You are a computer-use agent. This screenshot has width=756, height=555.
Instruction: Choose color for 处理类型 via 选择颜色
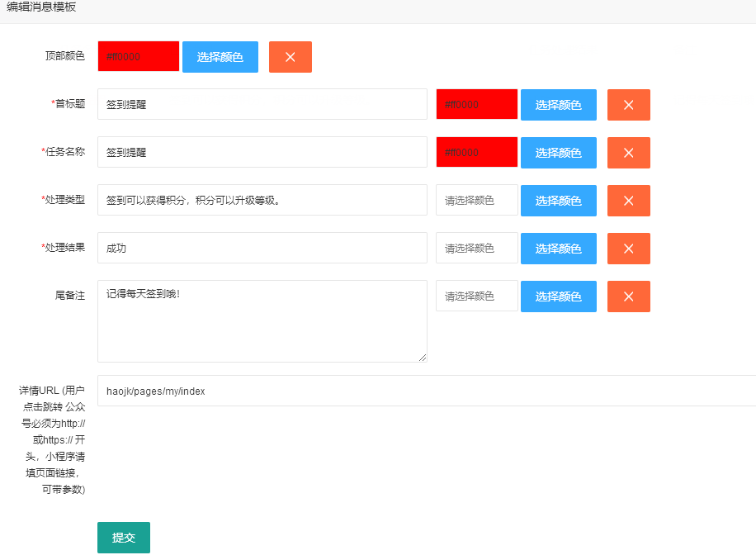pyautogui.click(x=559, y=201)
